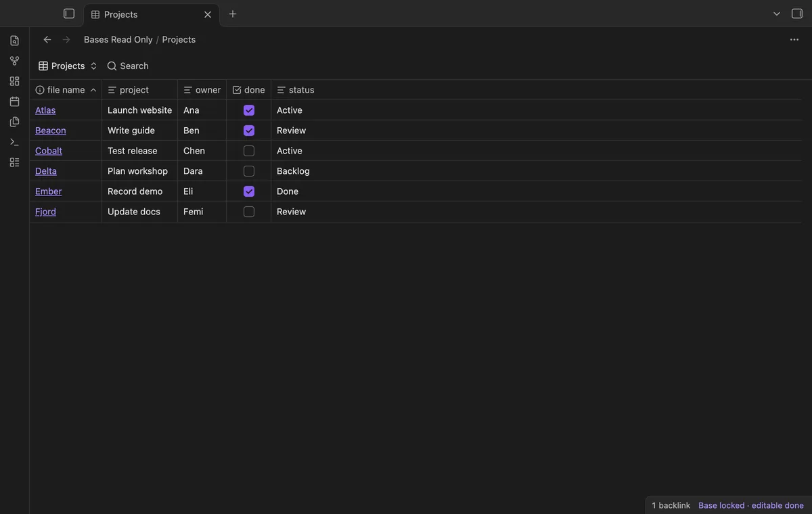This screenshot has width=812, height=514.
Task: Open the Projects view switcher dropdown
Action: point(68,66)
